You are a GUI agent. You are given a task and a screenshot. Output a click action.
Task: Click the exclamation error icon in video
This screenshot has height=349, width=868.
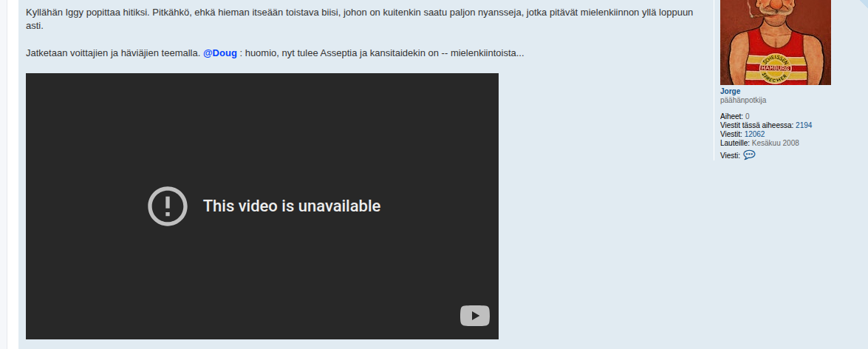(x=167, y=206)
